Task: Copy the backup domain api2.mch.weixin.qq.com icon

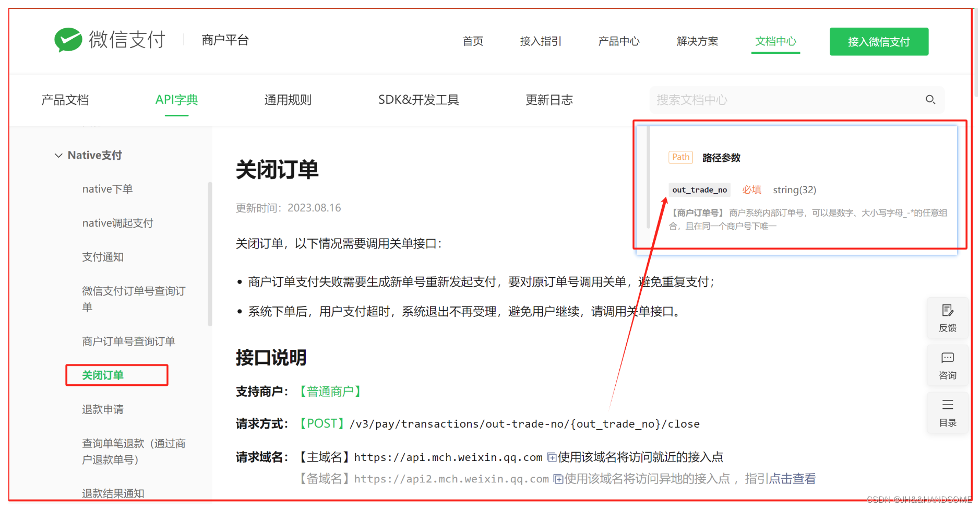Action: point(558,479)
